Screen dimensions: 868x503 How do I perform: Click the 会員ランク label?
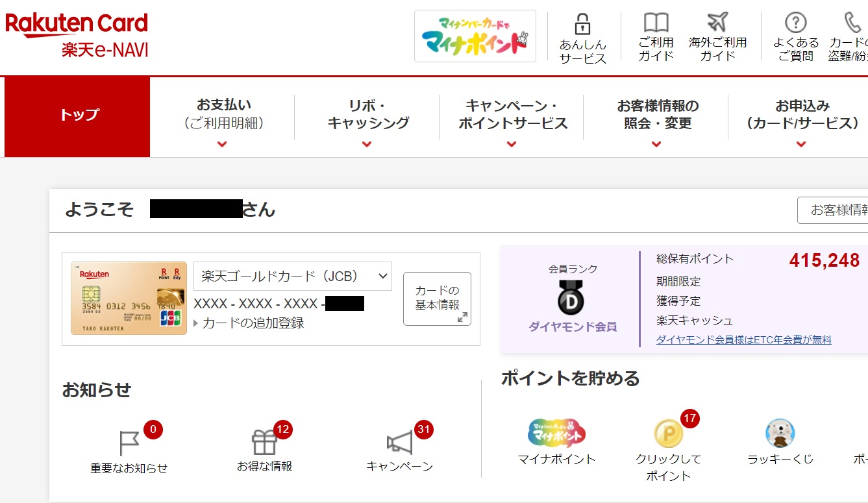point(573,269)
